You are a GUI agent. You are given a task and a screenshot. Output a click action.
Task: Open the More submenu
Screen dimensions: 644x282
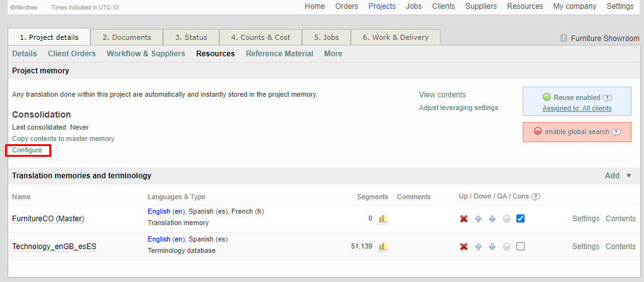point(333,54)
